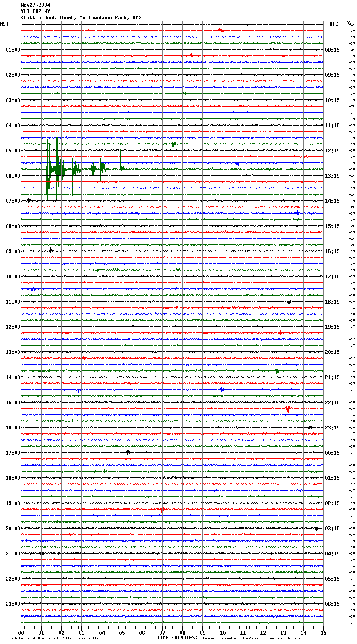The image size is (357, 644).
Task: Click the DC column header
Action: click(x=349, y=23)
